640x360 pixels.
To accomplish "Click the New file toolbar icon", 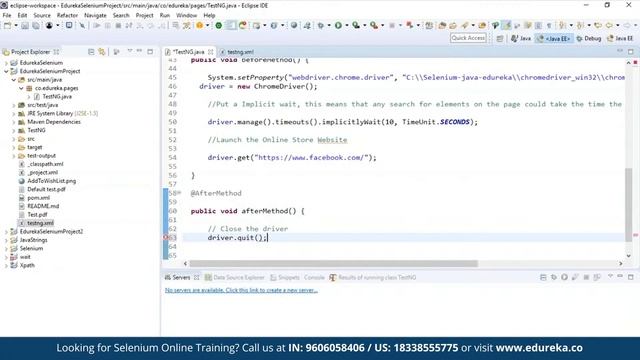I will click(x=7, y=25).
